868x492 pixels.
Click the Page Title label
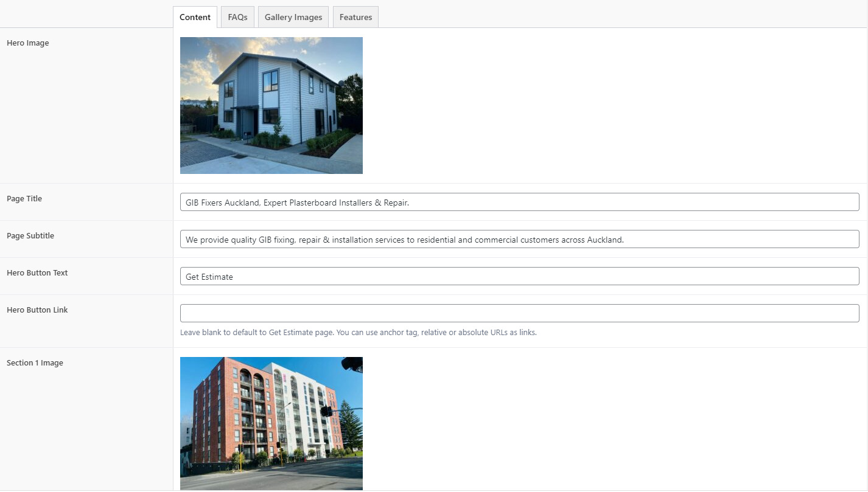[x=24, y=199]
